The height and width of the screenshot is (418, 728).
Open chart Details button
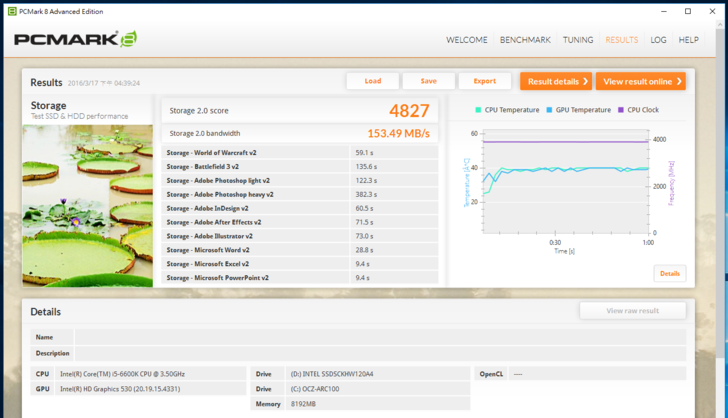click(x=669, y=273)
